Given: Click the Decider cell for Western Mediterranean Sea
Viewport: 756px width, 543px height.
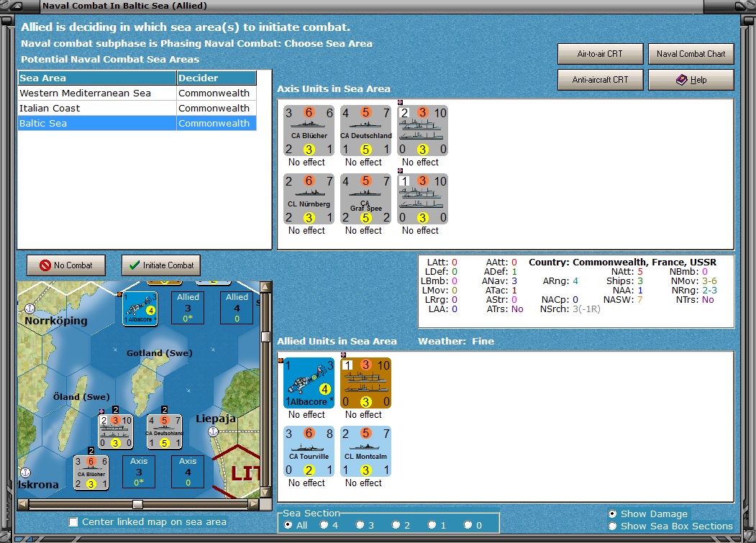Looking at the screenshot, I should click(217, 93).
